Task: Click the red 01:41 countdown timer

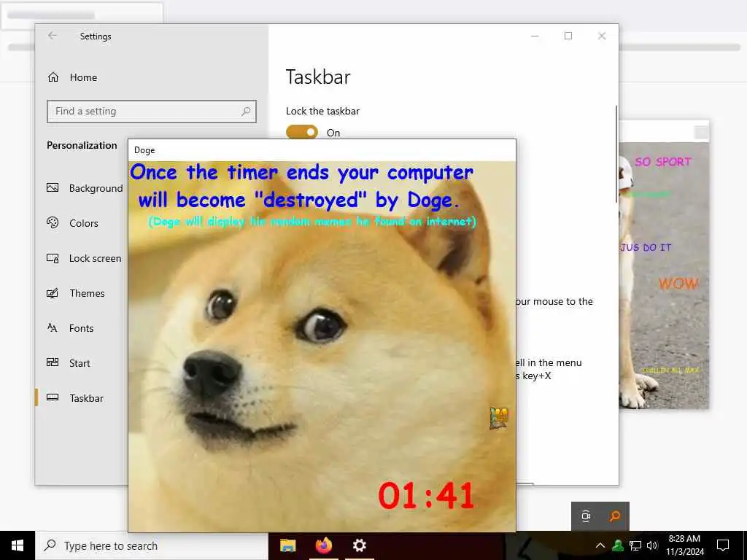Action: [x=426, y=496]
